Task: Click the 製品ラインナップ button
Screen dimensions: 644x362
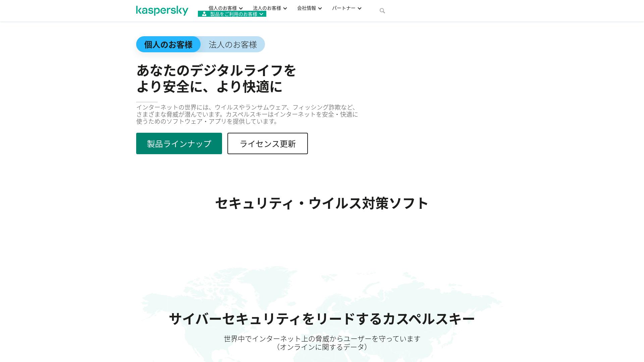Action: pyautogui.click(x=179, y=143)
